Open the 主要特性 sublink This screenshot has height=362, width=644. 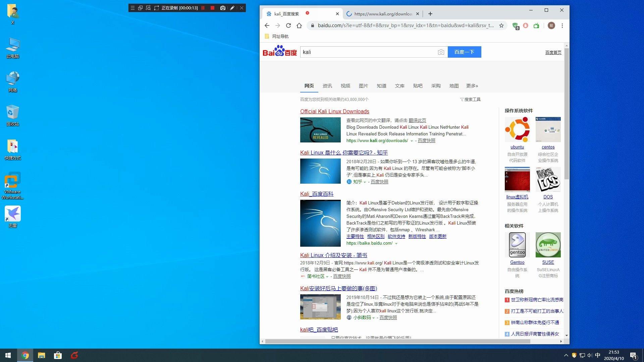[355, 236]
